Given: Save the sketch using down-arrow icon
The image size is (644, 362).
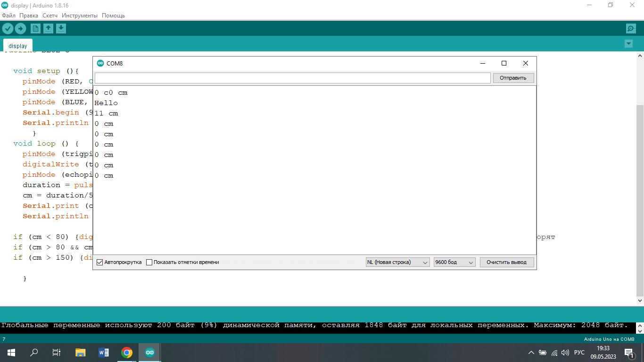Looking at the screenshot, I should pyautogui.click(x=61, y=29).
